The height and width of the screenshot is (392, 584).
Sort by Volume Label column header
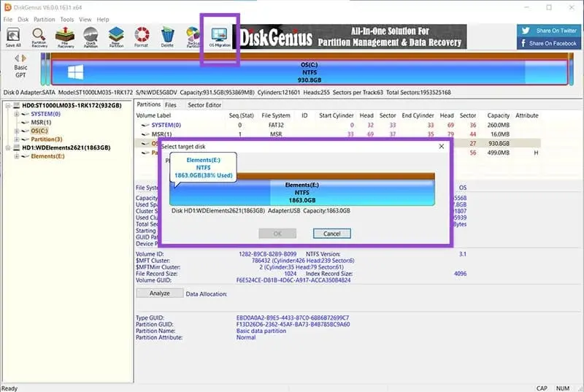pos(153,115)
